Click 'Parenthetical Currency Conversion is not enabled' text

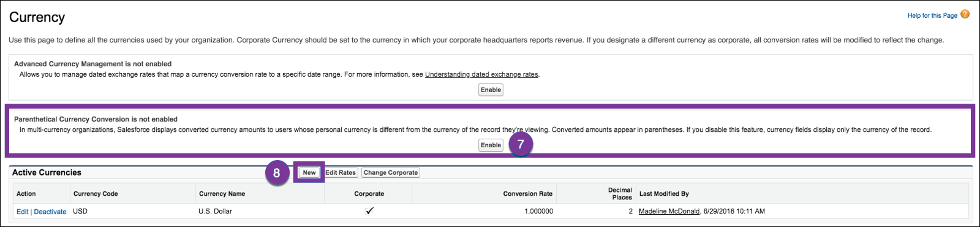96,119
